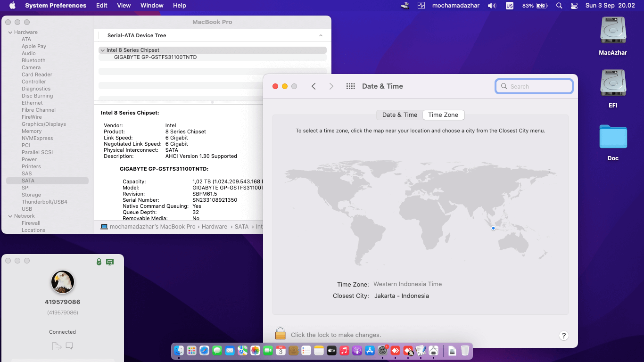Collapse the Hardware section in the sidebar
This screenshot has height=362, width=644.
[10, 32]
